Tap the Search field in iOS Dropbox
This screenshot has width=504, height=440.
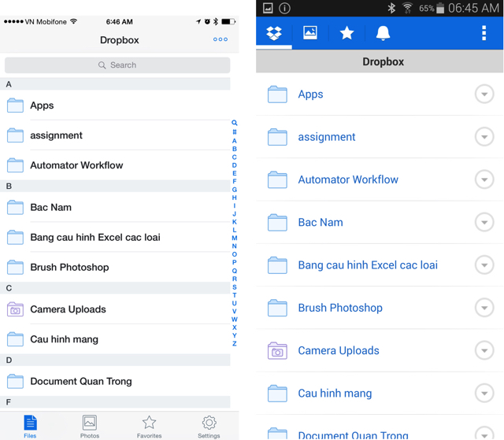coord(117,65)
